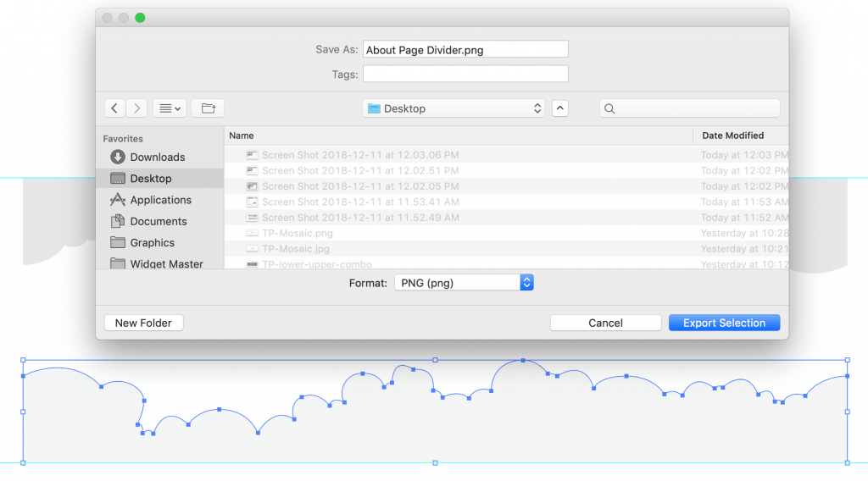
Task: Click the back navigation arrow
Action: tap(115, 108)
